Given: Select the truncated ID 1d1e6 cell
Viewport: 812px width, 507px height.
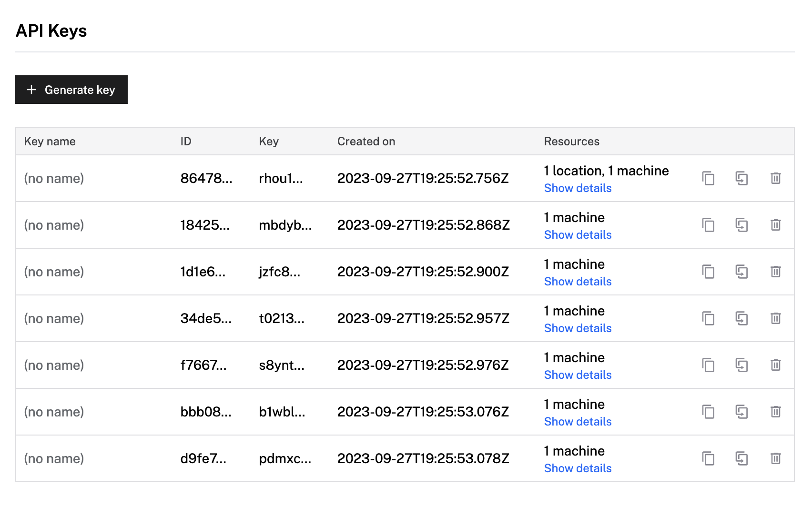Looking at the screenshot, I should 203,272.
